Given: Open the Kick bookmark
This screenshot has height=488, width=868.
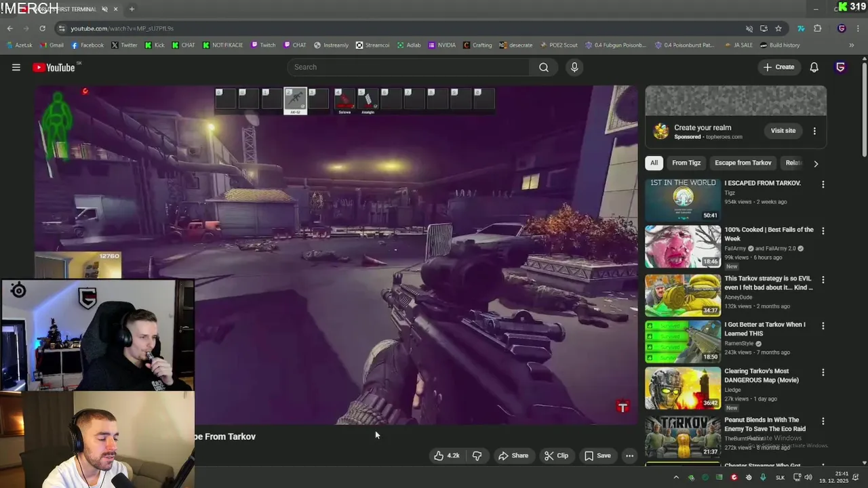Looking at the screenshot, I should tap(155, 45).
